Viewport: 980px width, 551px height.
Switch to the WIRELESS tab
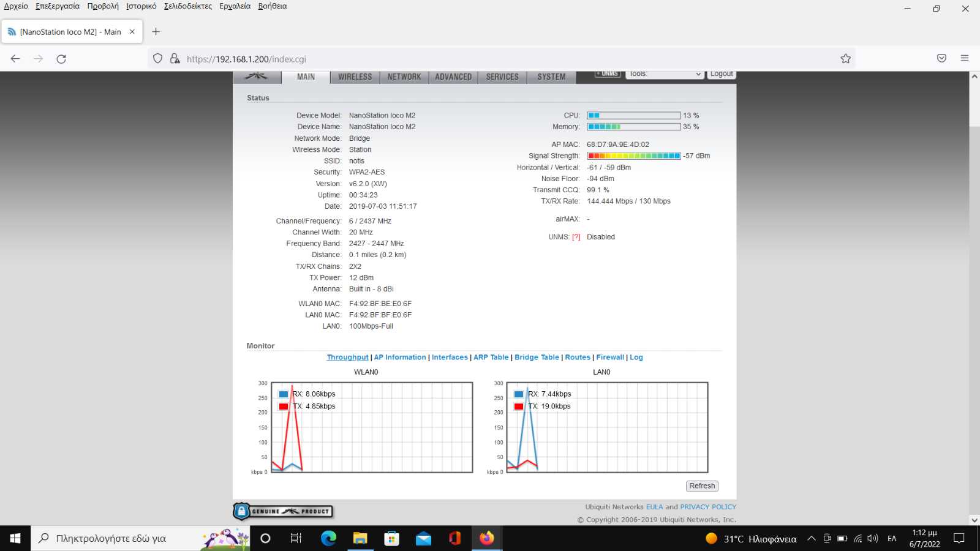355,77
